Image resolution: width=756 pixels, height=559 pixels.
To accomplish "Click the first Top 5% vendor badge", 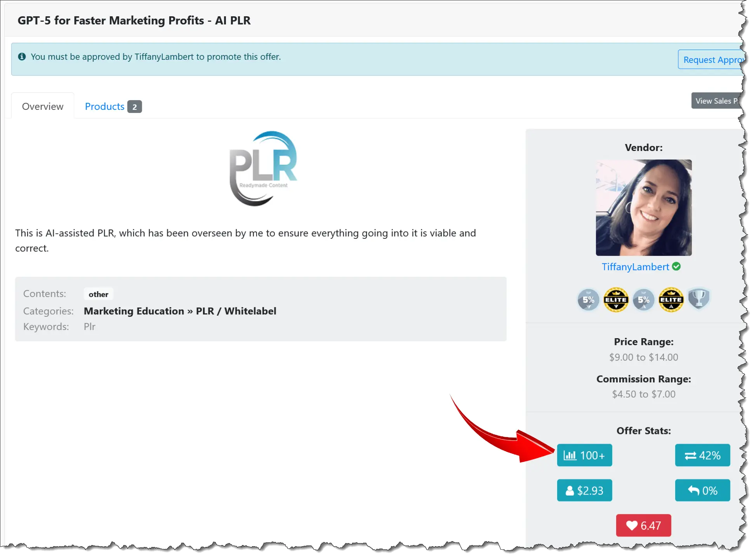I will 588,300.
